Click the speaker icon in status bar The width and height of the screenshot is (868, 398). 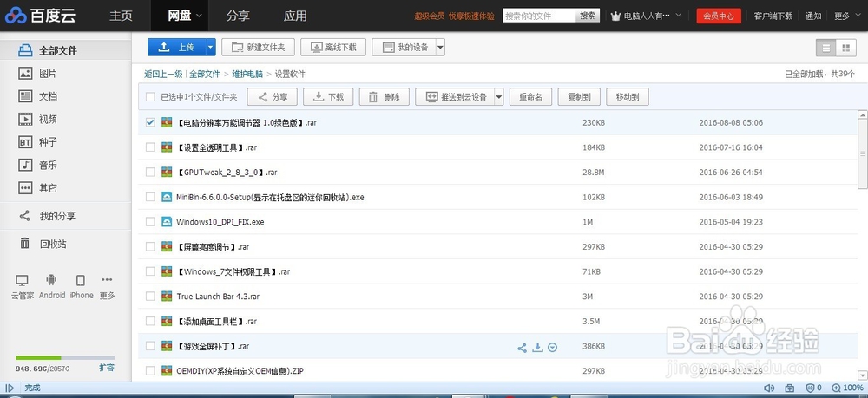pos(769,388)
